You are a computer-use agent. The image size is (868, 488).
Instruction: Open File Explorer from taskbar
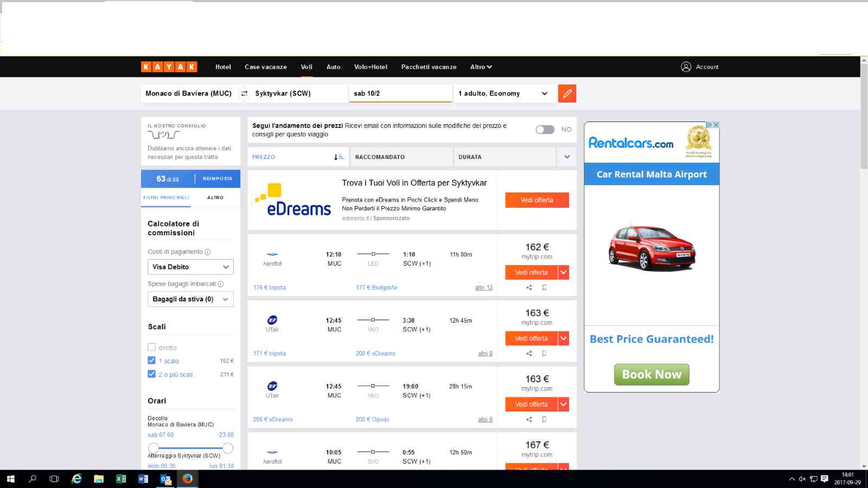pyautogui.click(x=99, y=479)
